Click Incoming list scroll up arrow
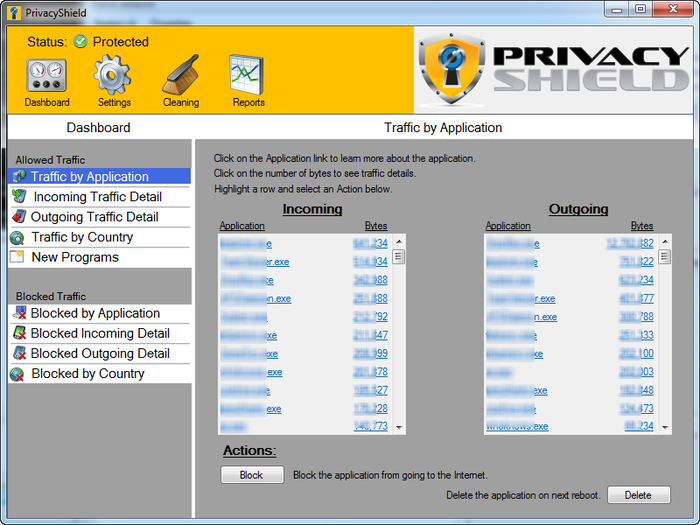This screenshot has height=525, width=700. 399,242
